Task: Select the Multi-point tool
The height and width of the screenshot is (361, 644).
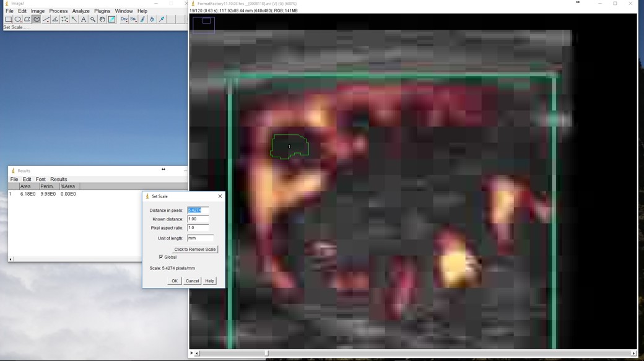Action: click(65, 20)
